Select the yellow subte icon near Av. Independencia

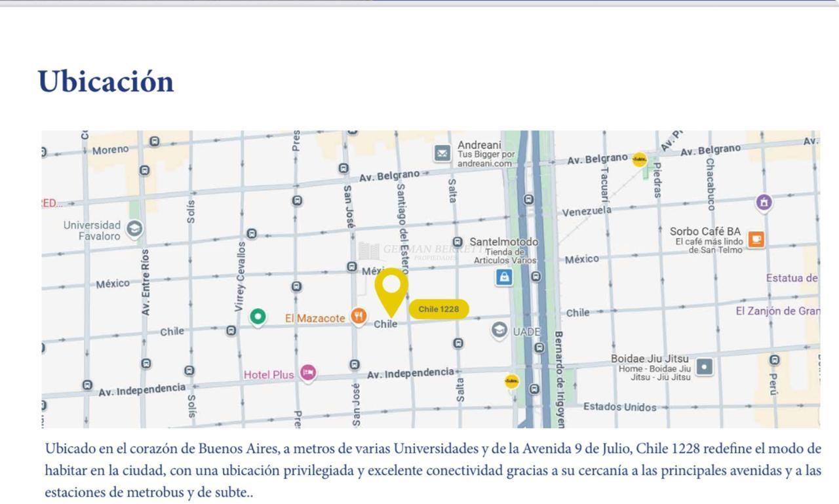(512, 381)
